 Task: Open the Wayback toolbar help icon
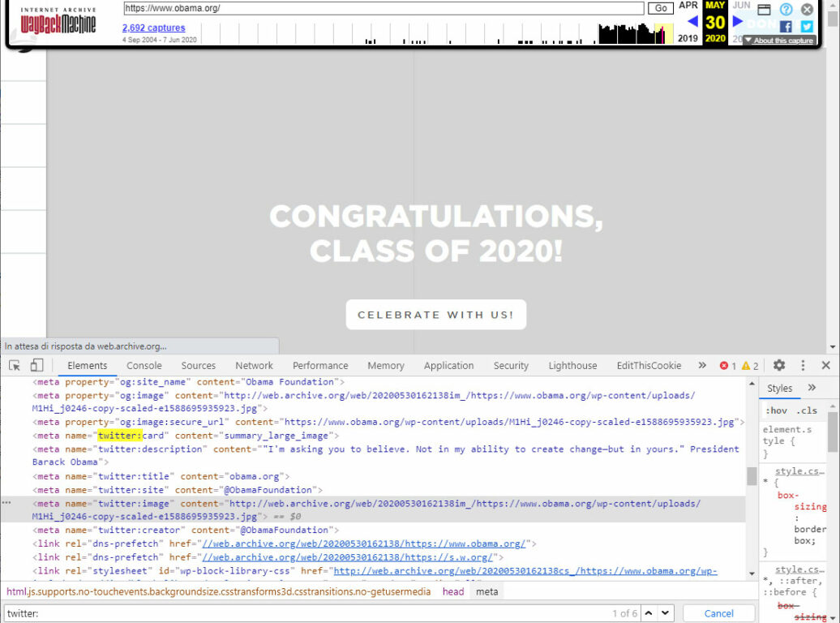pos(786,9)
